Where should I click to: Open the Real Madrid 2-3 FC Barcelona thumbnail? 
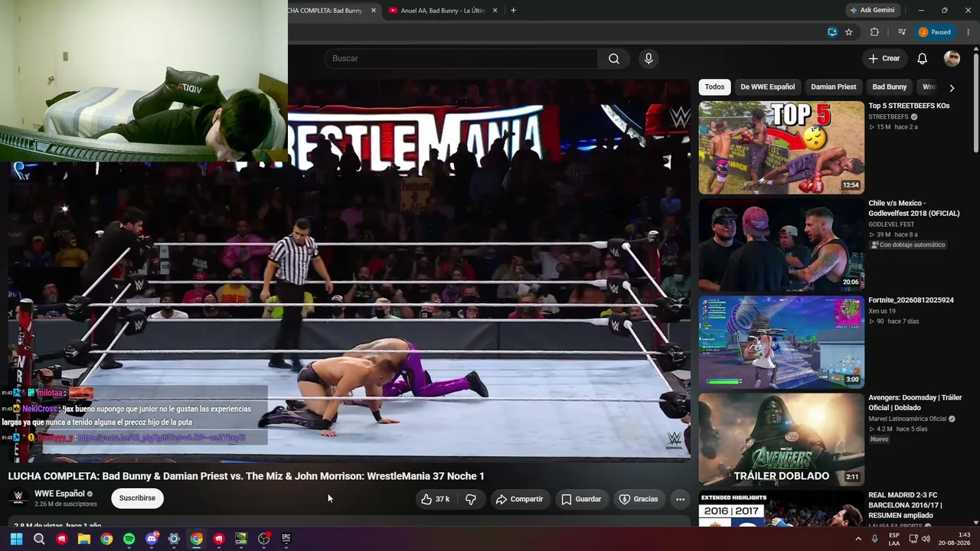tap(781, 509)
